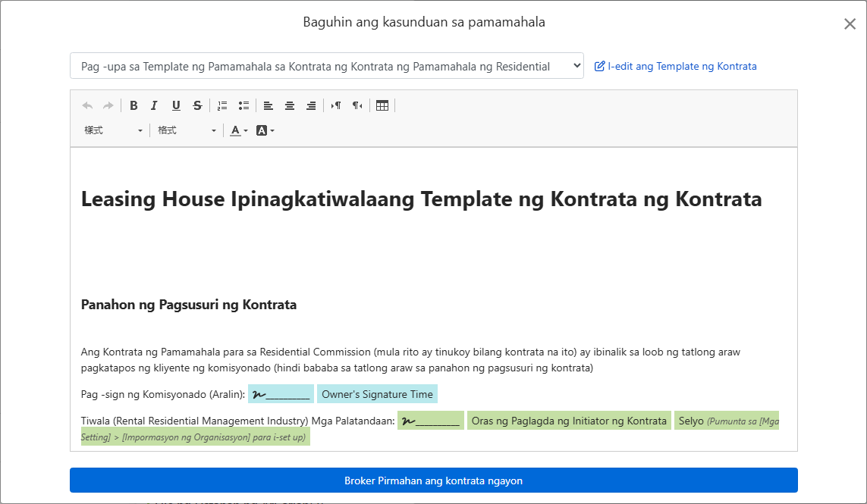Viewport: 867px width, 504px height.
Task: Click the dialog title Baguhin ang kasunduan
Action: tap(424, 22)
